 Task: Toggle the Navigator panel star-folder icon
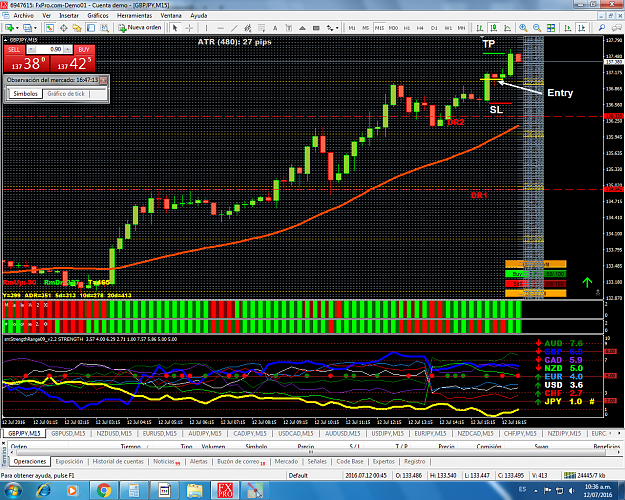77,28
